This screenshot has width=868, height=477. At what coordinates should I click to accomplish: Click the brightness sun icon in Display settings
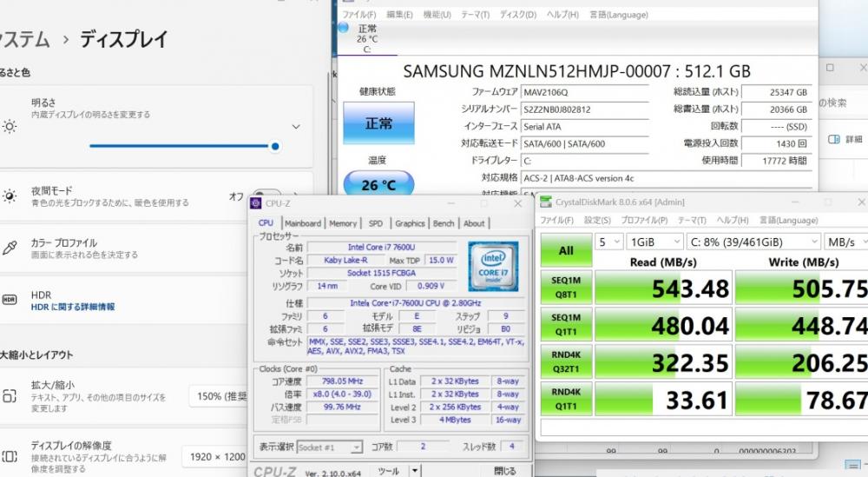tap(10, 127)
